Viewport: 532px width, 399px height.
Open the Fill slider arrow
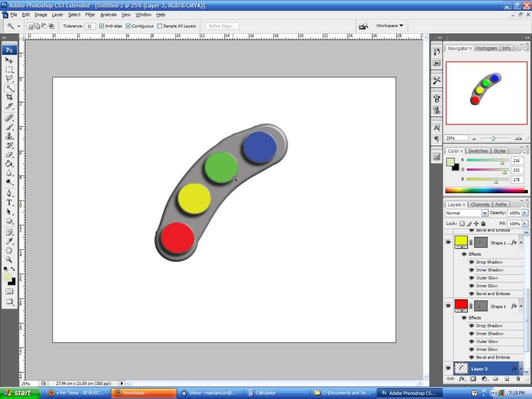click(x=525, y=223)
